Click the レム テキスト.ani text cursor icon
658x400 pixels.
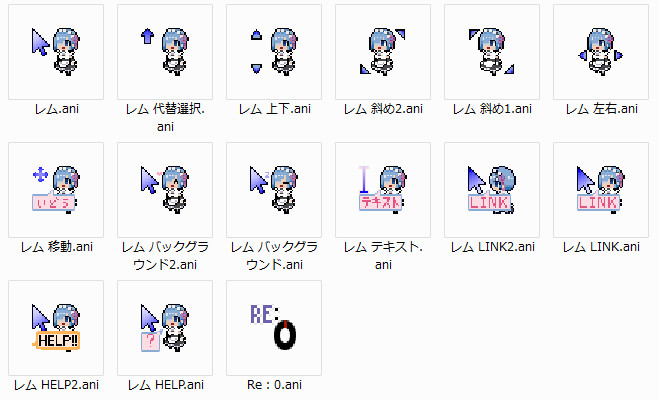[383, 190]
